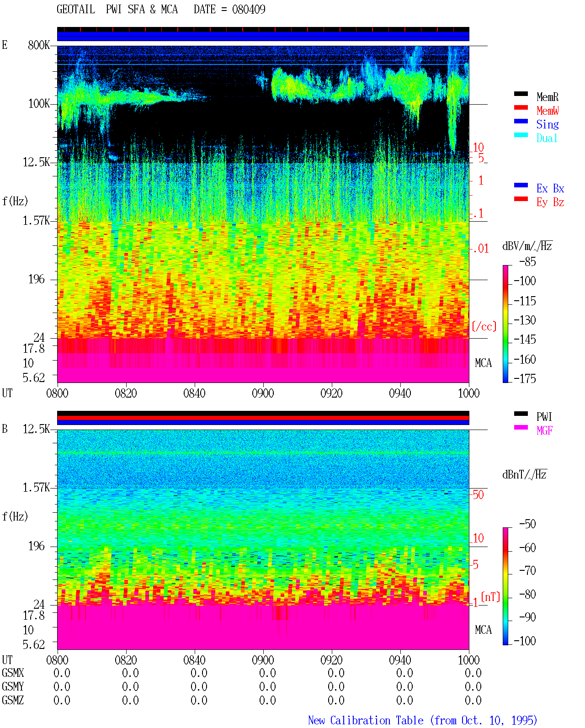The height and width of the screenshot is (728, 585).
Task: Click the 'dBnT/√Hz' unit label
Action: tap(525, 474)
